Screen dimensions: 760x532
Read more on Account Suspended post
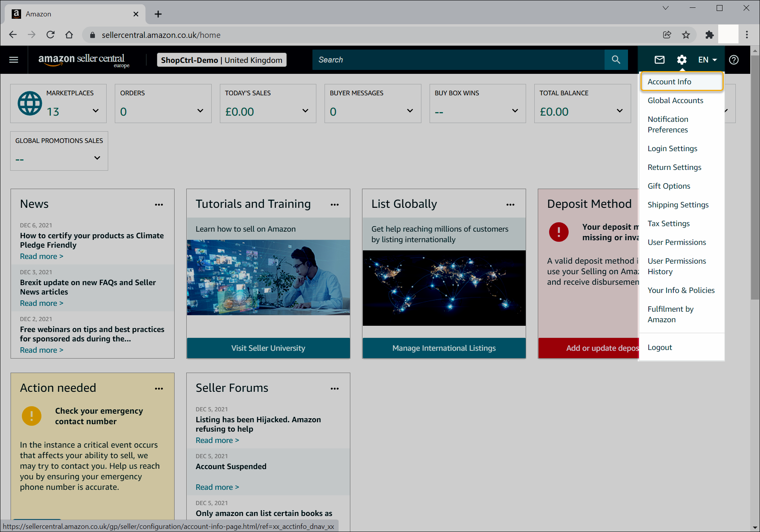tap(217, 487)
